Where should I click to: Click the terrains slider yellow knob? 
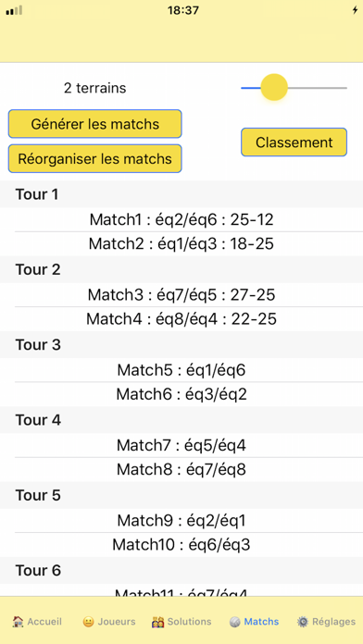[274, 88]
